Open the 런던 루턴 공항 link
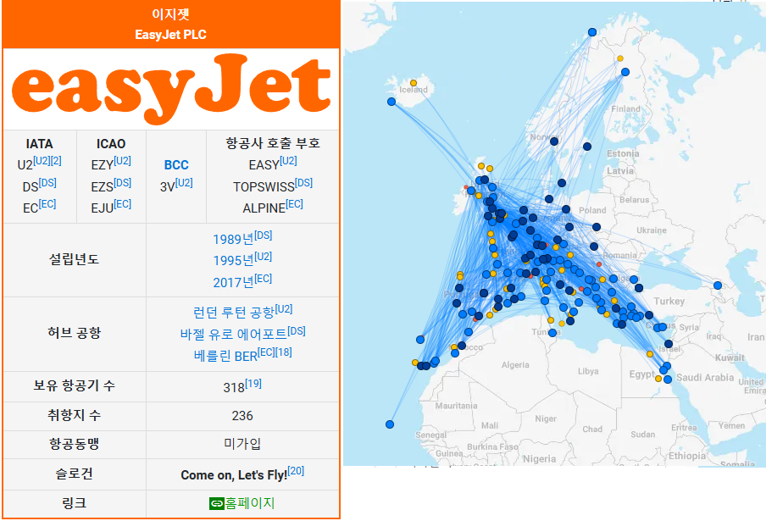This screenshot has width=766, height=532. (x=234, y=312)
